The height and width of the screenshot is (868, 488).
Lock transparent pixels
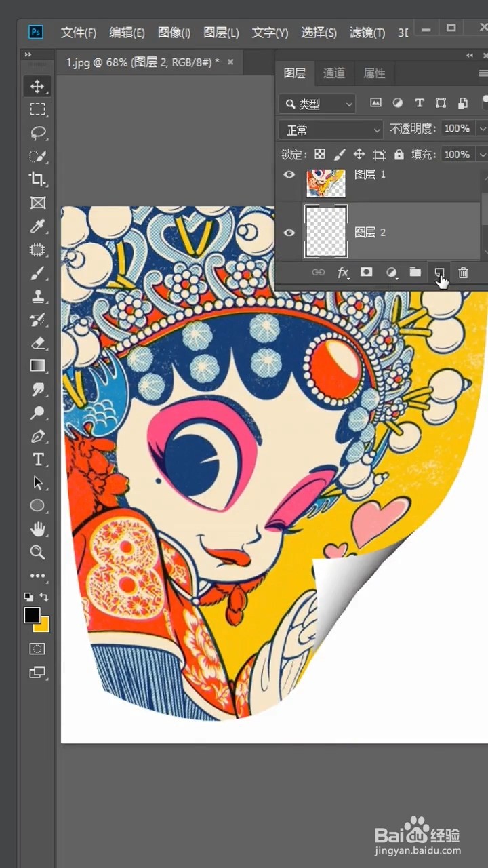(320, 155)
